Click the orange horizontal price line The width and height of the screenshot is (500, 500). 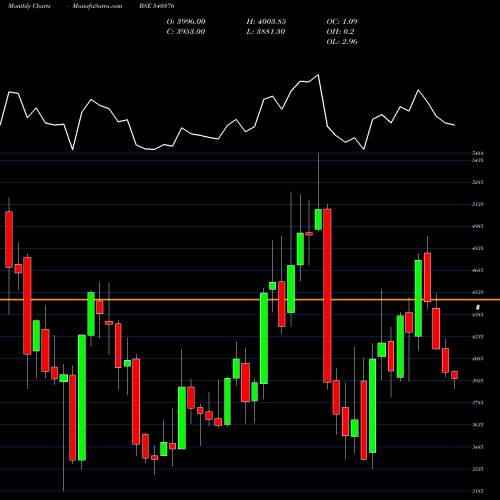coord(250,300)
